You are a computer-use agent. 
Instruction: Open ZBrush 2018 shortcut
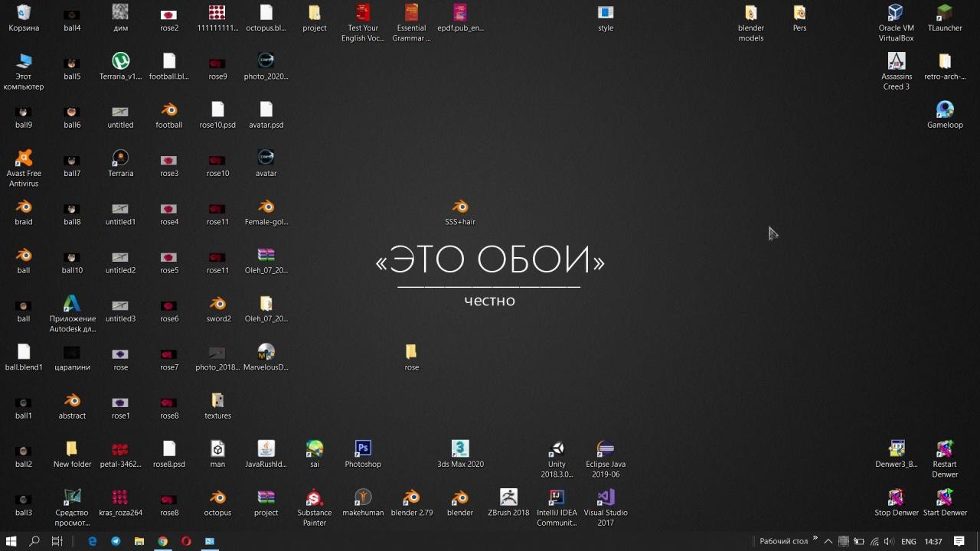pyautogui.click(x=508, y=503)
